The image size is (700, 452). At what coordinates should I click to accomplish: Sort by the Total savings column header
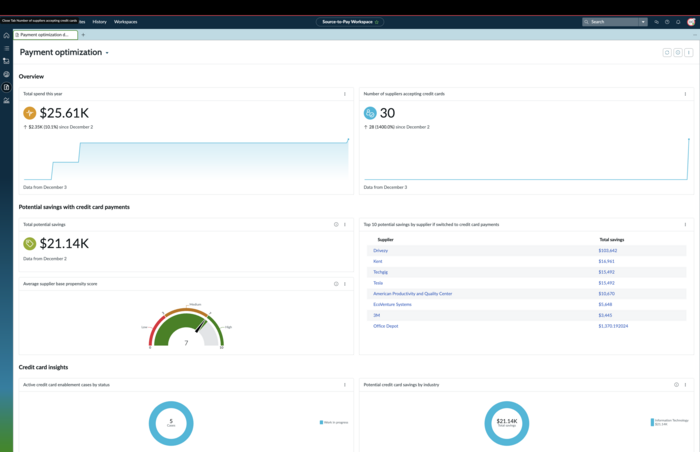coord(612,240)
